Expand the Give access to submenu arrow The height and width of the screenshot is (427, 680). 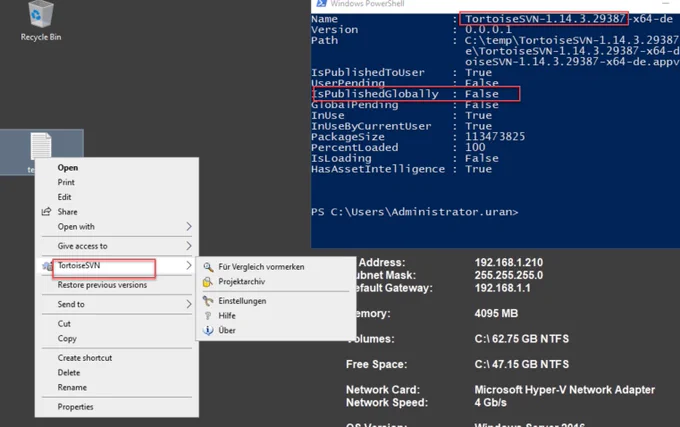(x=189, y=246)
